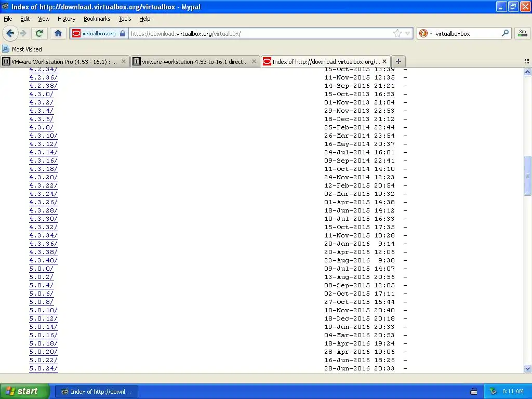Open the 4.3.22/ directory link
The width and height of the screenshot is (532, 399).
pos(44,185)
